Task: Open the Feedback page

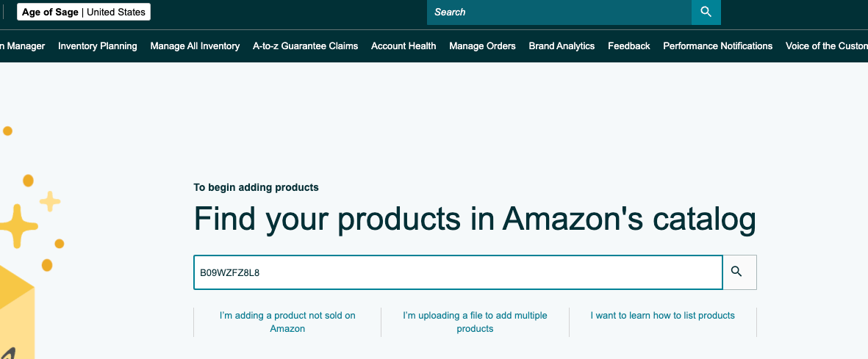Action: (628, 46)
